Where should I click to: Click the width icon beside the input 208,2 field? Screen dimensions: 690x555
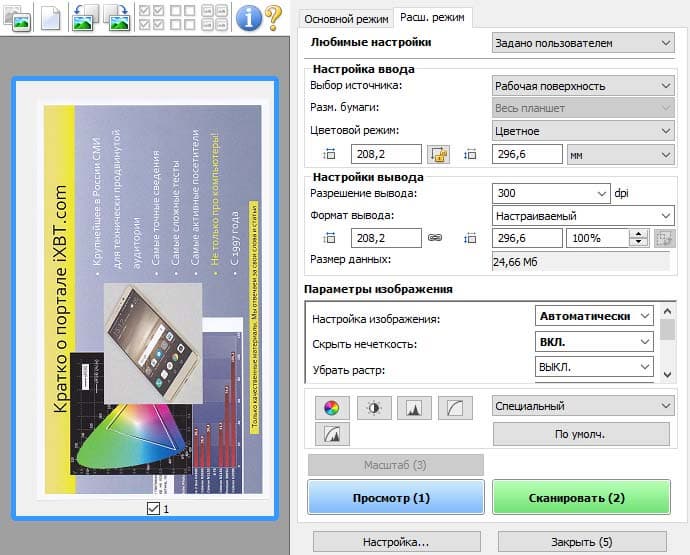click(329, 154)
